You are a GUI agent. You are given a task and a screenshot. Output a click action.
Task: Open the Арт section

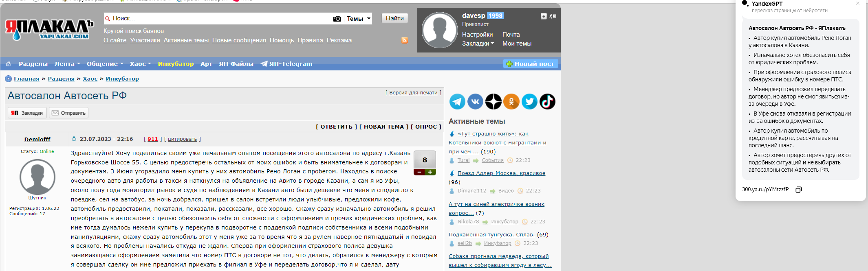206,64
